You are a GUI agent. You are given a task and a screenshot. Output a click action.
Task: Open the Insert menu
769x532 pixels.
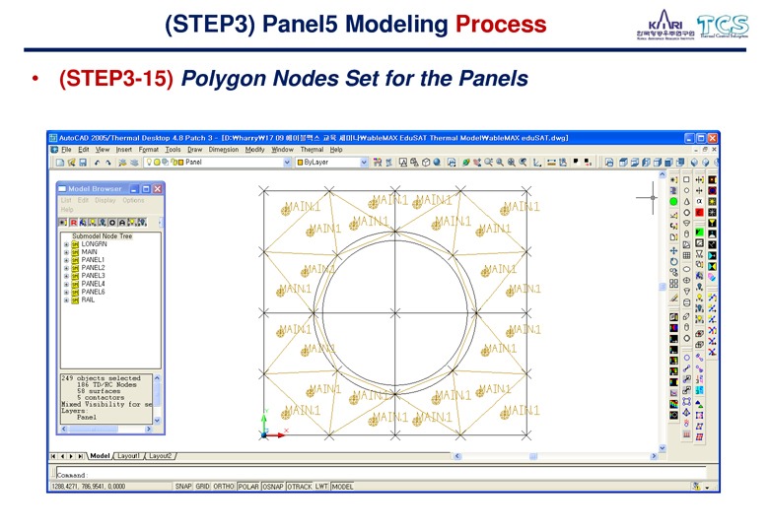(x=123, y=150)
